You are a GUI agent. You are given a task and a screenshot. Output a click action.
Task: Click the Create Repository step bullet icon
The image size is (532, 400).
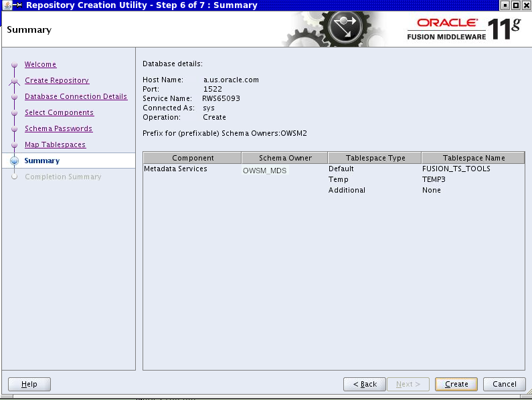click(14, 81)
